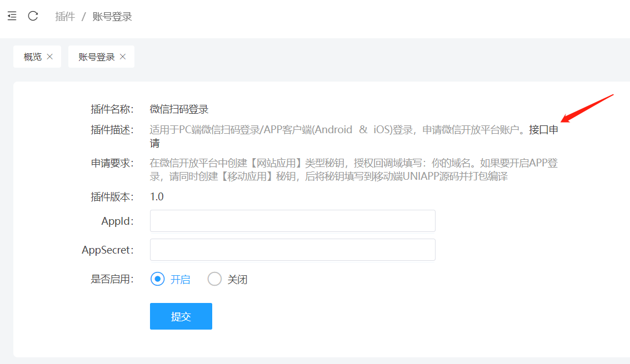This screenshot has height=364, width=630.
Task: Open the 插件 breadcrumb
Action: [65, 17]
